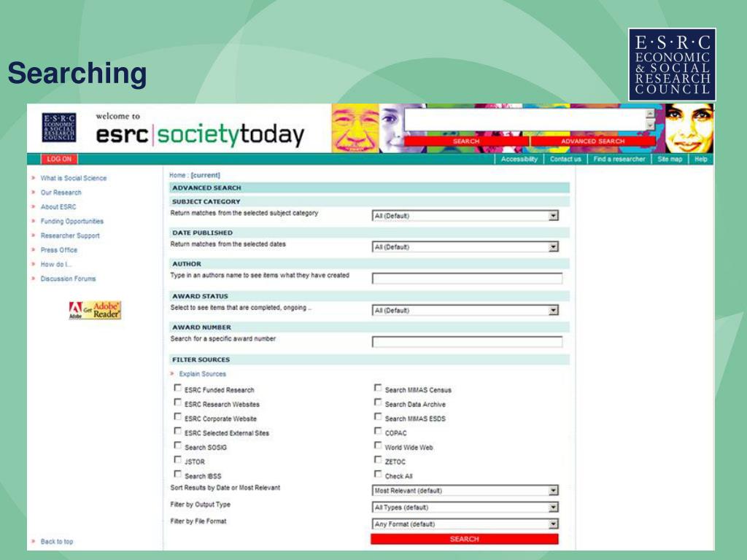The image size is (747, 560).
Task: Click into the header search text box
Action: pos(525,120)
